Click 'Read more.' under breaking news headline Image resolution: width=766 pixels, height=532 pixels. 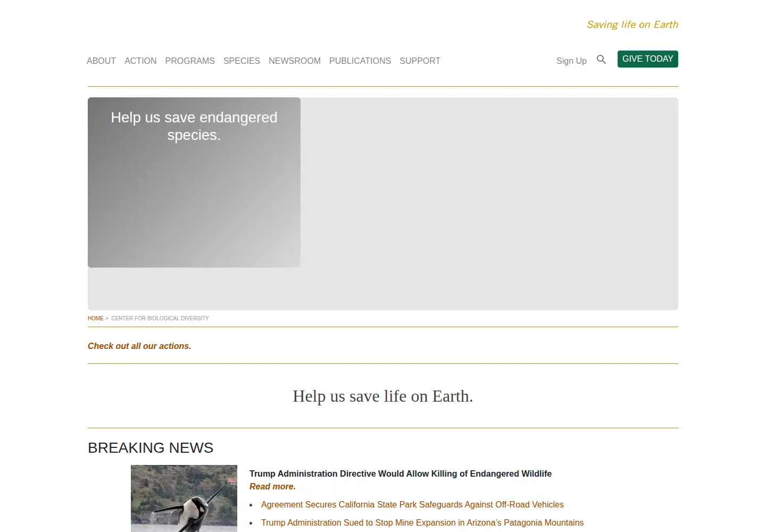click(x=272, y=486)
